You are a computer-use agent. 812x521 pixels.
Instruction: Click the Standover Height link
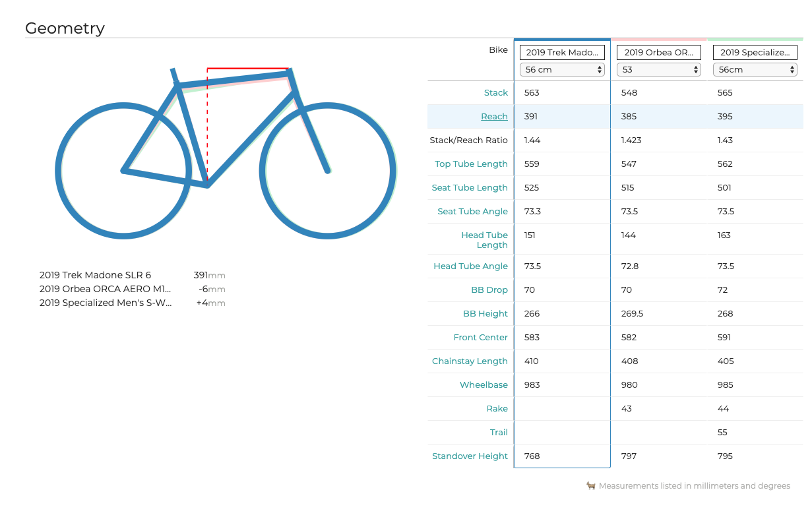pos(470,456)
